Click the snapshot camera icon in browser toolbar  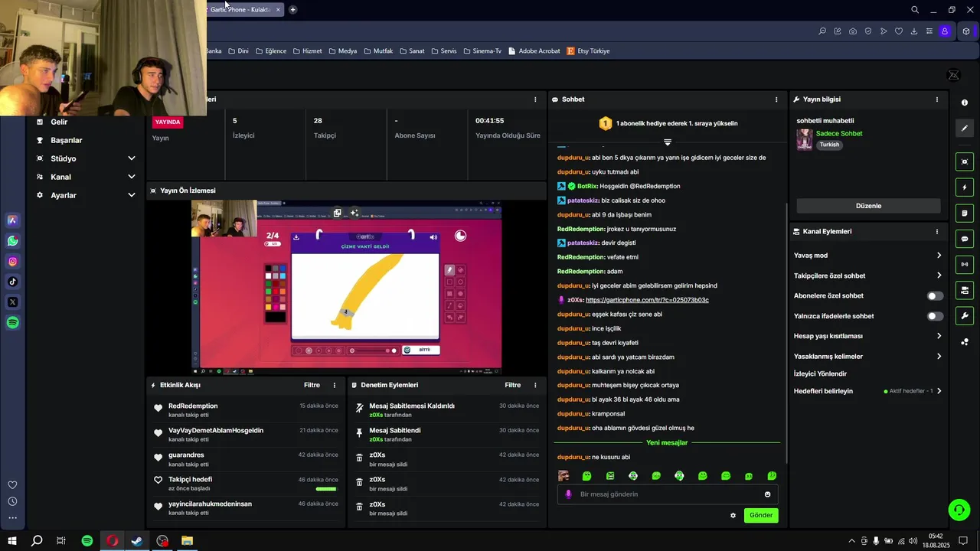pyautogui.click(x=853, y=31)
